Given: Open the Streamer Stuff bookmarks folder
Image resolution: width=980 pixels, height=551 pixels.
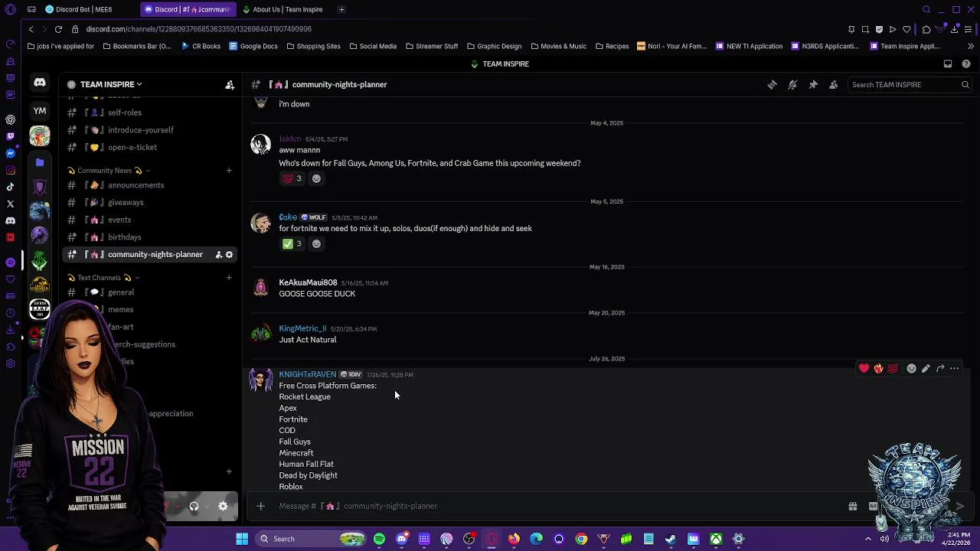Looking at the screenshot, I should (432, 46).
